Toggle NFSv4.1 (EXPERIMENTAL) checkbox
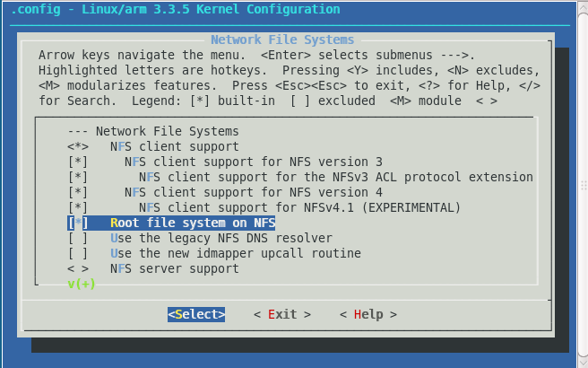The width and height of the screenshot is (588, 368). [78, 207]
